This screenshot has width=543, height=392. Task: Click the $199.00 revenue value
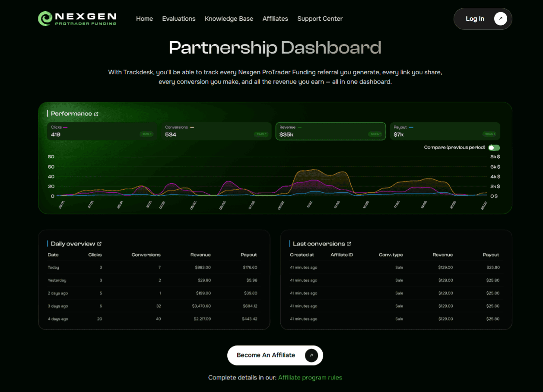pos(203,293)
